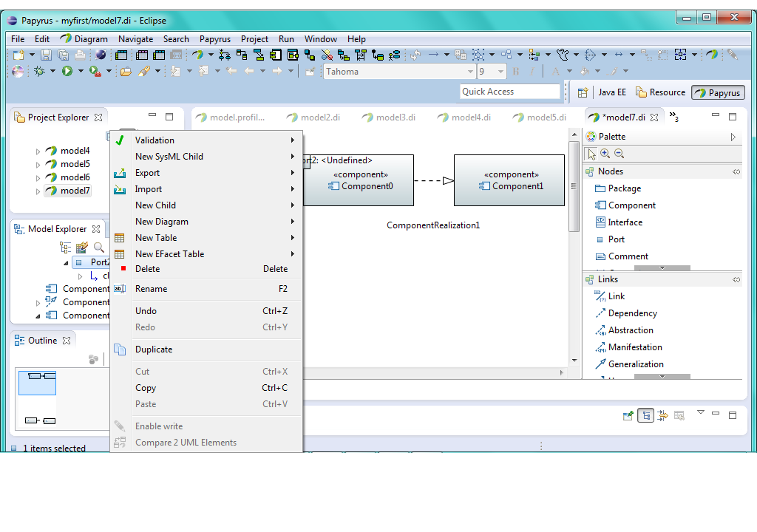Click the Zoom In magnifier in Palette
The image size is (757, 532).
pyautogui.click(x=605, y=154)
